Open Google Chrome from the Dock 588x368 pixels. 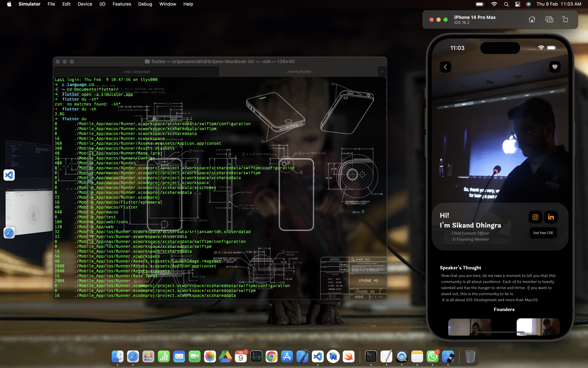(x=271, y=357)
